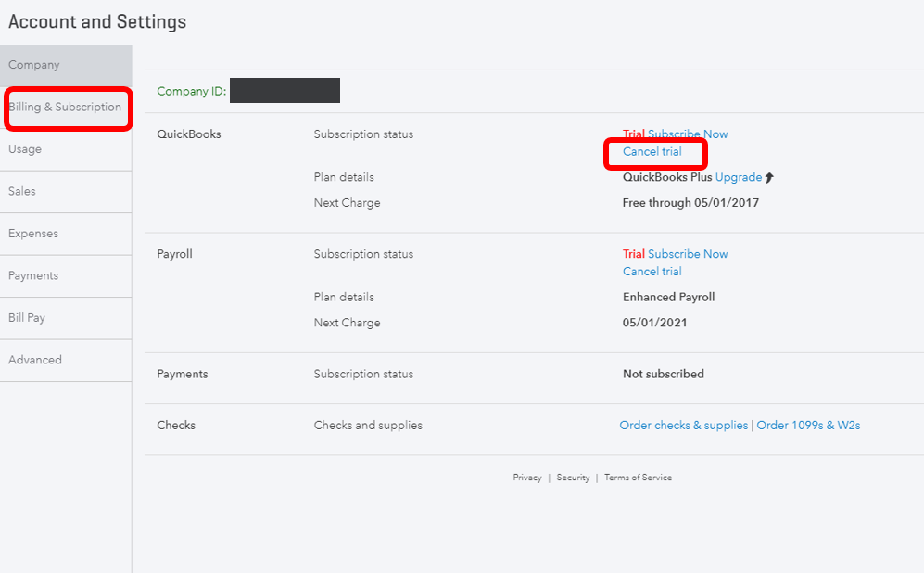The image size is (924, 573).
Task: Open the Security link in footer
Action: point(573,477)
